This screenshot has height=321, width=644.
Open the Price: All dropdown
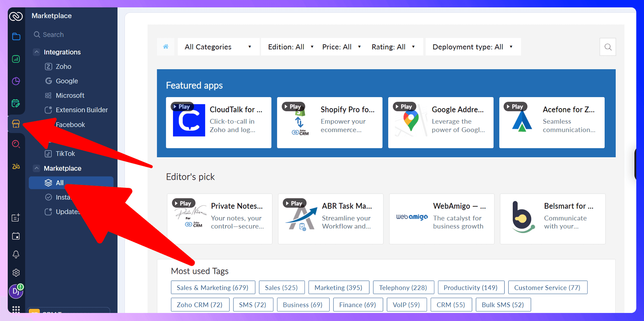point(341,47)
